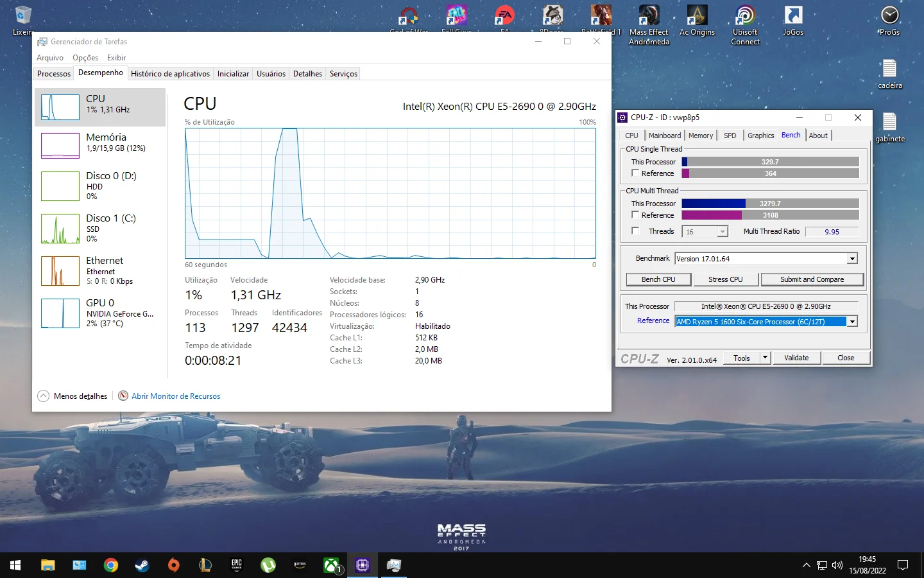The image size is (924, 578).
Task: Switch to the Processos tab
Action: click(54, 74)
